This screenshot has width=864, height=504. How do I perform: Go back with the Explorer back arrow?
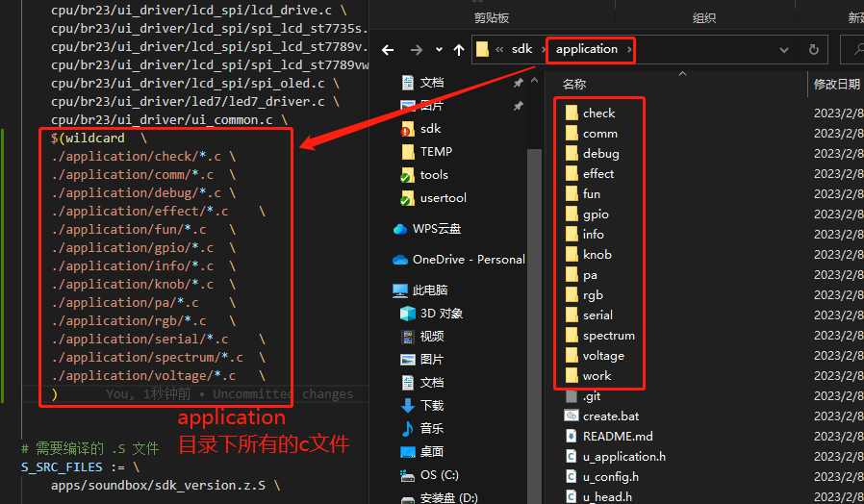coord(388,50)
